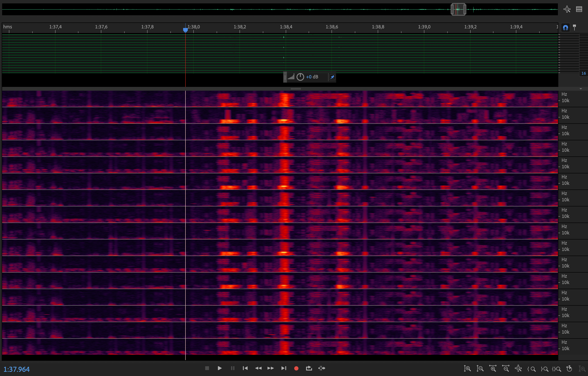Zoom in time horizontally
The width and height of the screenshot is (588, 376).
pyautogui.click(x=493, y=368)
